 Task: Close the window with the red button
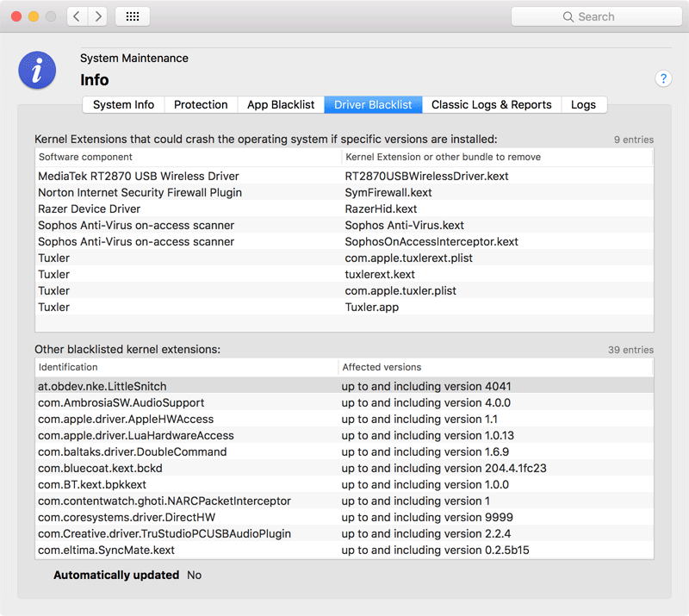[16, 16]
